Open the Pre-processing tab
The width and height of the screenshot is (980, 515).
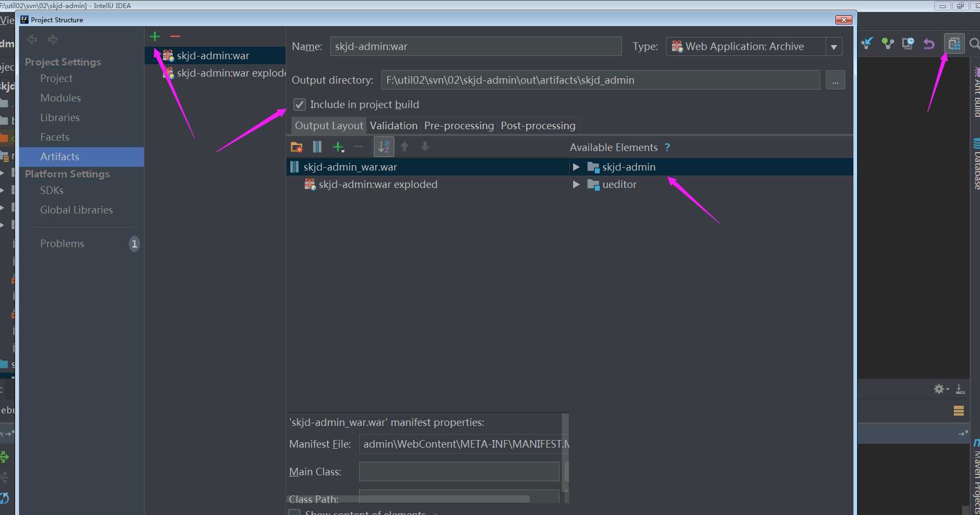coord(458,125)
